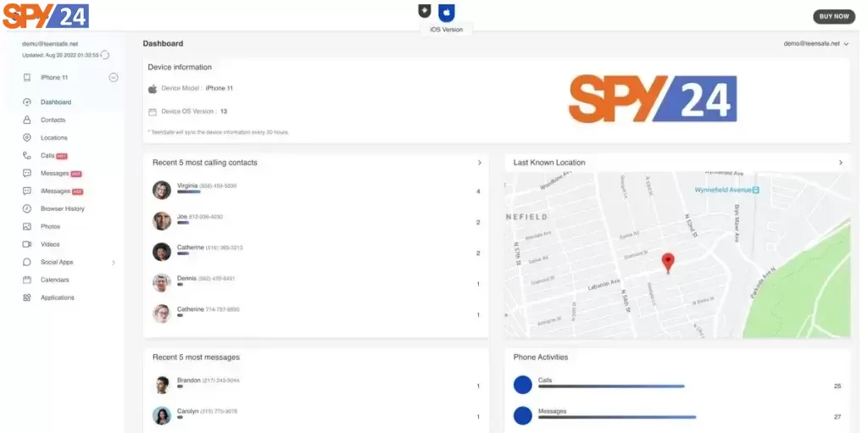Screen dimensions: 868x433
Task: Click Virginia's call count bar
Action: 189,192
